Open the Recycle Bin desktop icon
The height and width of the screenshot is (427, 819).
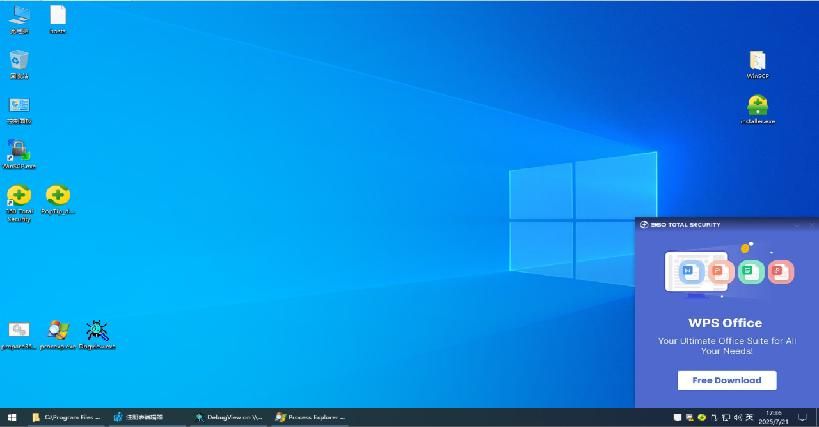pos(19,61)
